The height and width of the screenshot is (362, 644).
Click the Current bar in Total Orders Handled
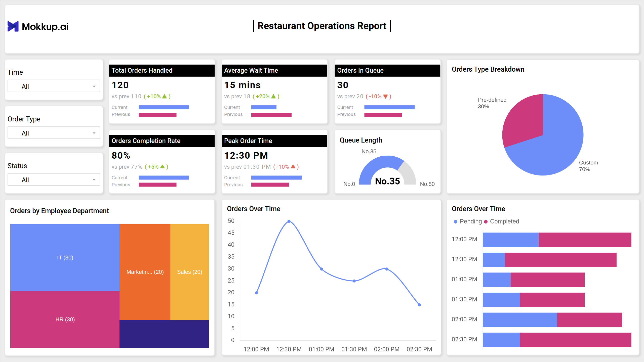pos(164,107)
